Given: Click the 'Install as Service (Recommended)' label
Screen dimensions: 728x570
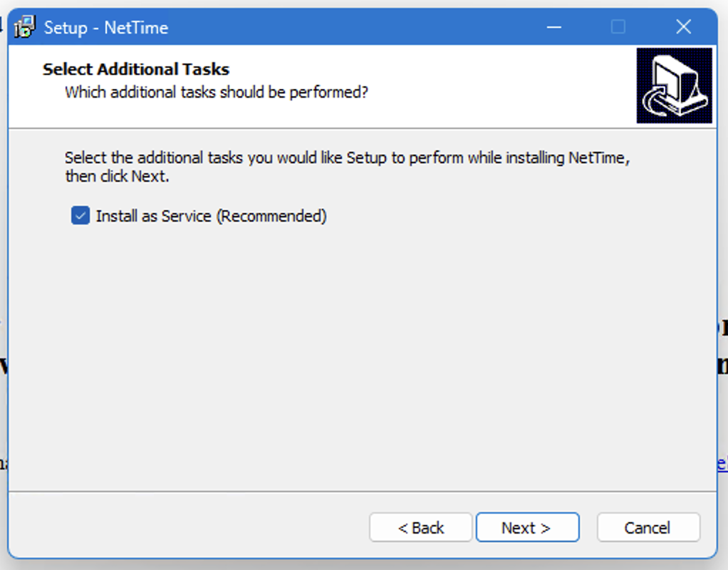Looking at the screenshot, I should point(212,216).
